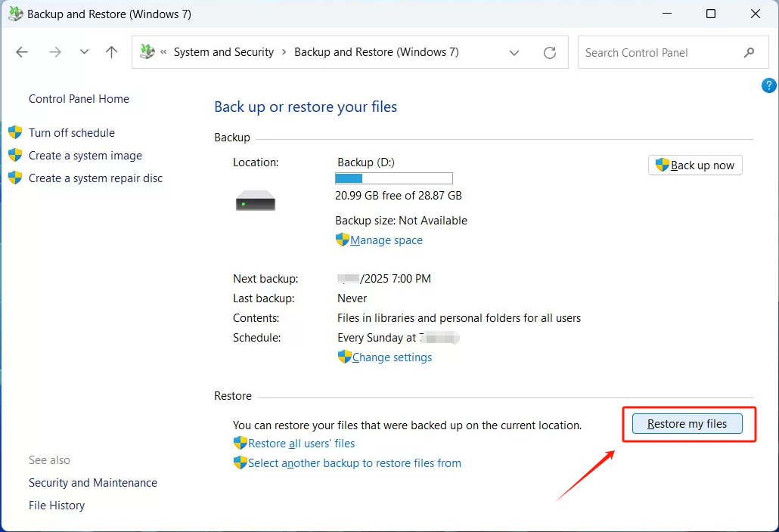Click the Control Panel icon in address bar

coord(147,52)
